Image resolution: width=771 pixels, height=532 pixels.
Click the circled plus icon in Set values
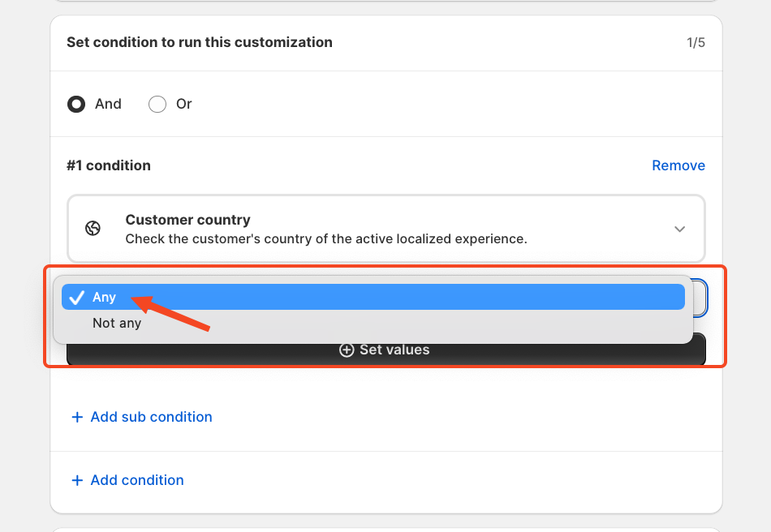[347, 350]
